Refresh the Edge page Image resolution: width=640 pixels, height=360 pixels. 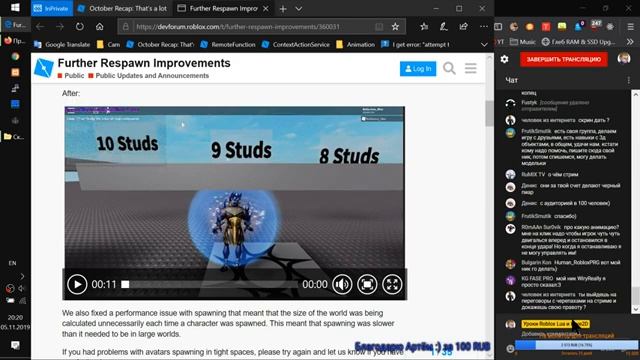click(x=80, y=27)
